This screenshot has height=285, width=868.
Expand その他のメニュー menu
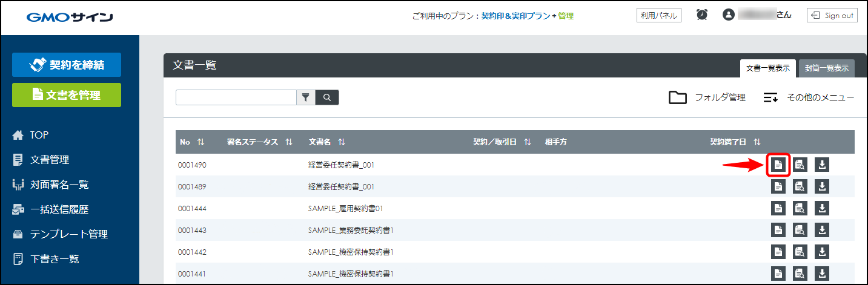coord(809,97)
